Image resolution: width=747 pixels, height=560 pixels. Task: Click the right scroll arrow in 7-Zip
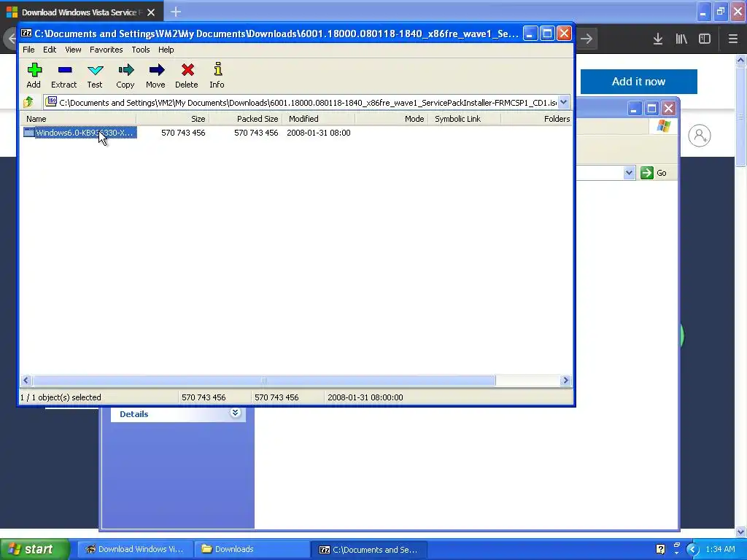[565, 380]
